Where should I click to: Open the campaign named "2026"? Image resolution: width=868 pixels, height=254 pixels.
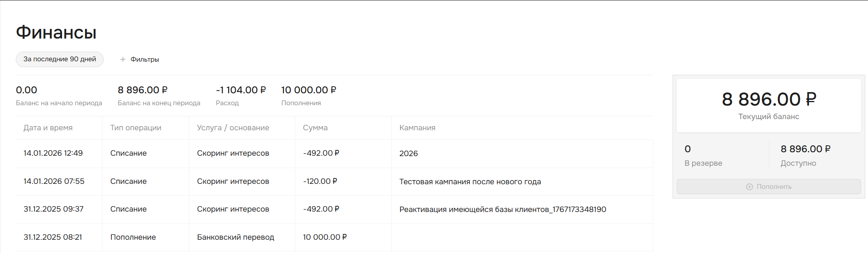pos(408,153)
